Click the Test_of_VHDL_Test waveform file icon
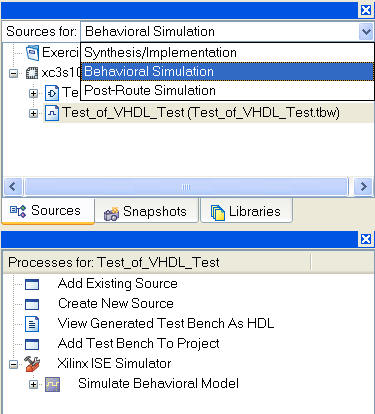Image resolution: width=375 pixels, height=414 pixels. tap(52, 113)
